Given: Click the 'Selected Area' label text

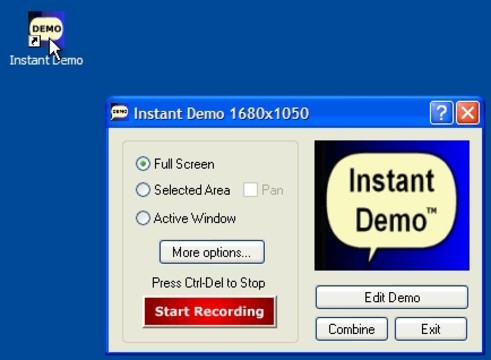Looking at the screenshot, I should pos(192,190).
